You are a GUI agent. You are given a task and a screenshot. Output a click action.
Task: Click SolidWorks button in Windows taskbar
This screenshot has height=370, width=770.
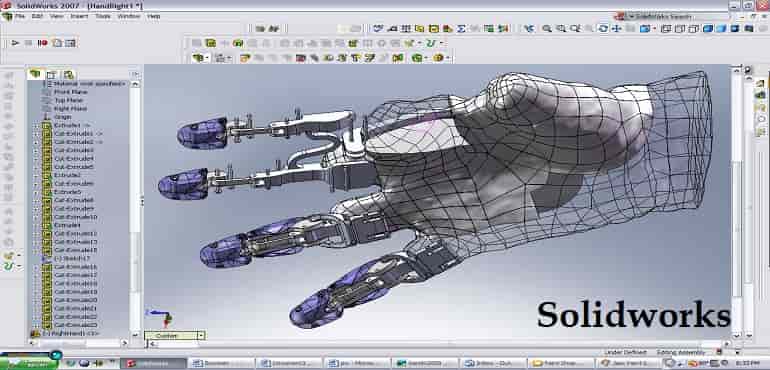153,364
